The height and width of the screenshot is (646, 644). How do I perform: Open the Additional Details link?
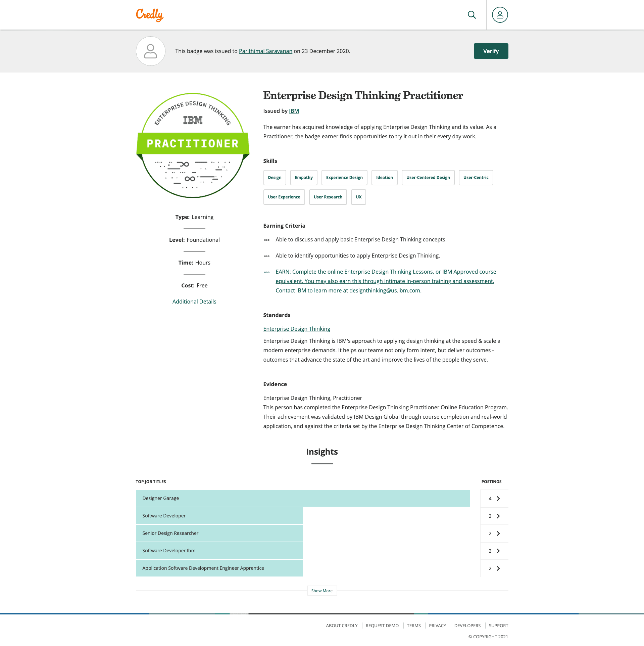coord(194,302)
